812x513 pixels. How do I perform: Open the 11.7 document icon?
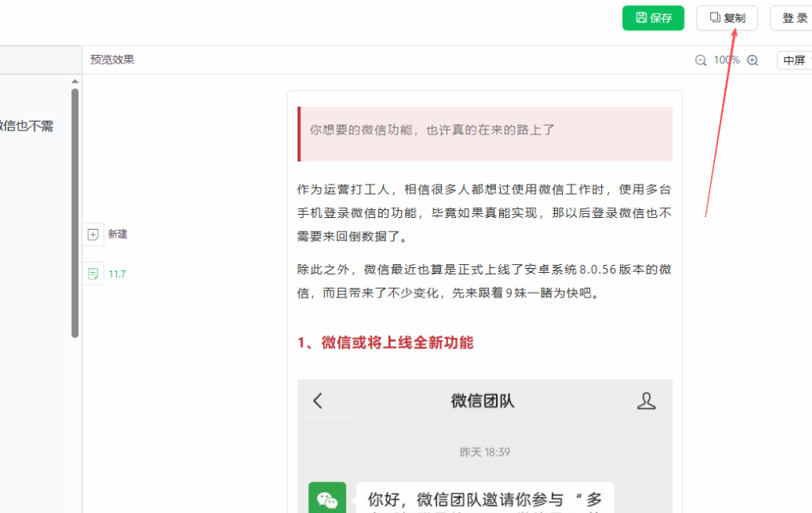click(x=93, y=274)
